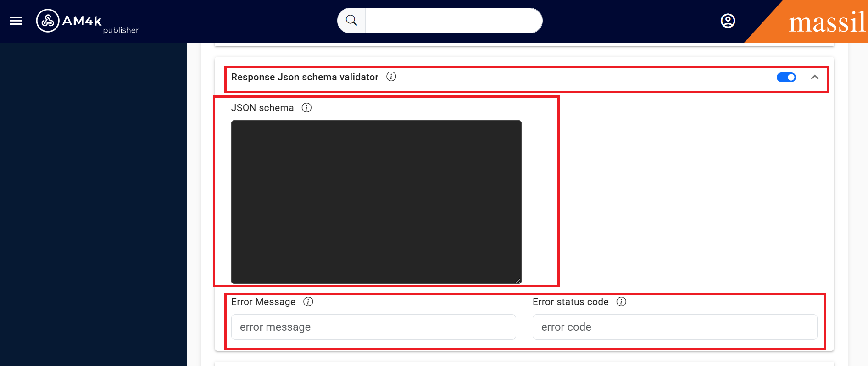Focus the top search text field

click(453, 21)
